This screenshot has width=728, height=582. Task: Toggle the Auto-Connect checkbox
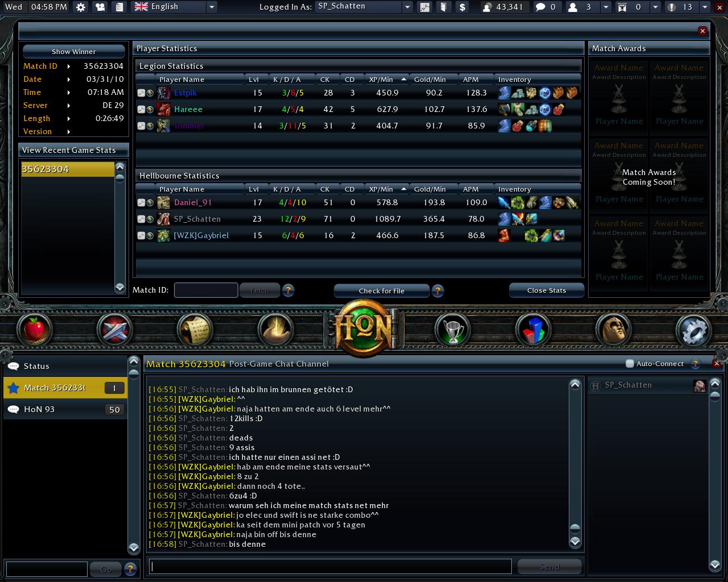tap(630, 364)
